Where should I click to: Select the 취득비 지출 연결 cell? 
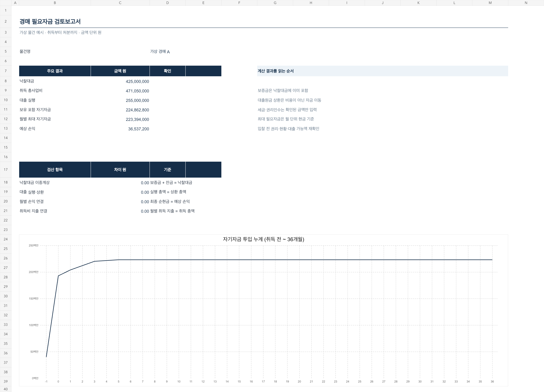55,211
